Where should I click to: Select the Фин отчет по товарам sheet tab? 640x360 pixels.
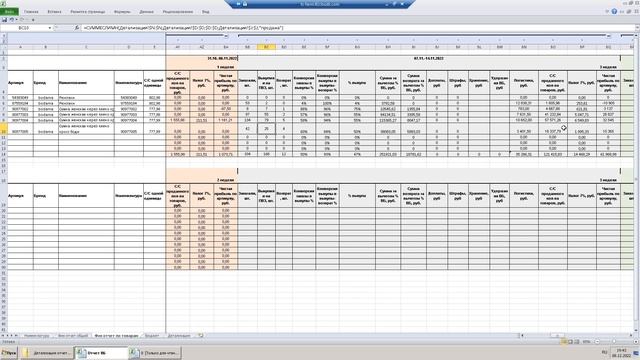(116, 336)
